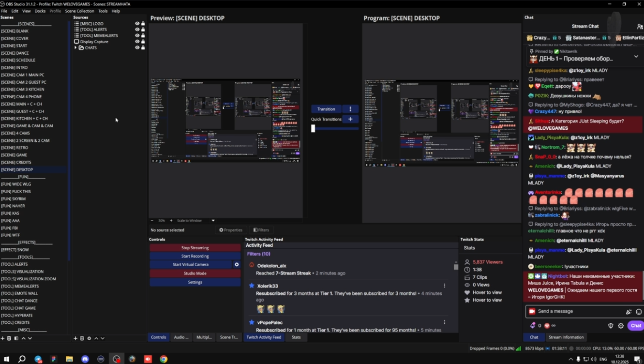644x364 pixels.
Task: Toggle visibility of [MISC] LOGO source
Action: coord(137,24)
